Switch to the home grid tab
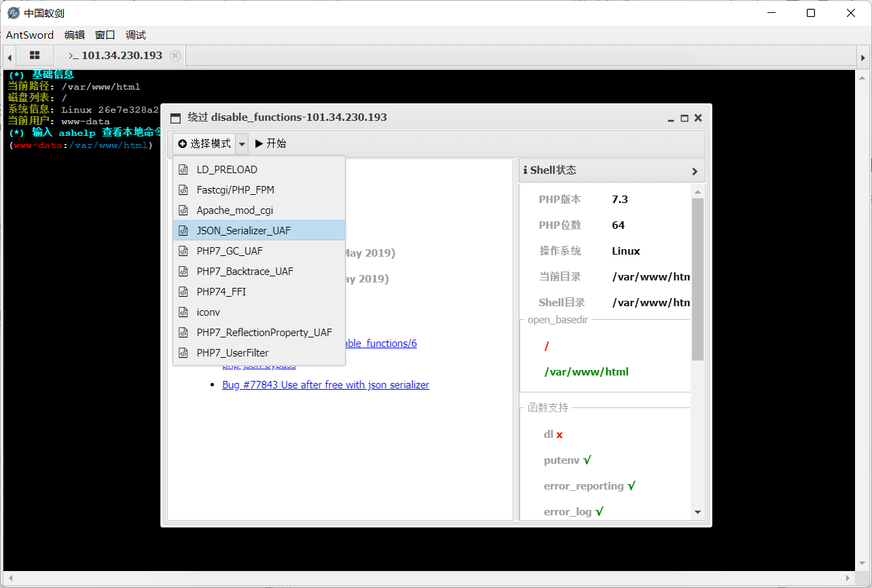Viewport: 872px width, 588px height. tap(35, 56)
